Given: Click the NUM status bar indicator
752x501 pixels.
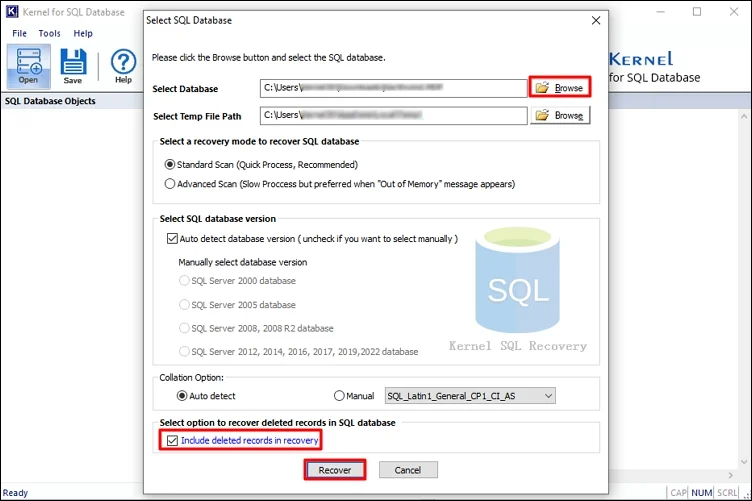Looking at the screenshot, I should [702, 493].
